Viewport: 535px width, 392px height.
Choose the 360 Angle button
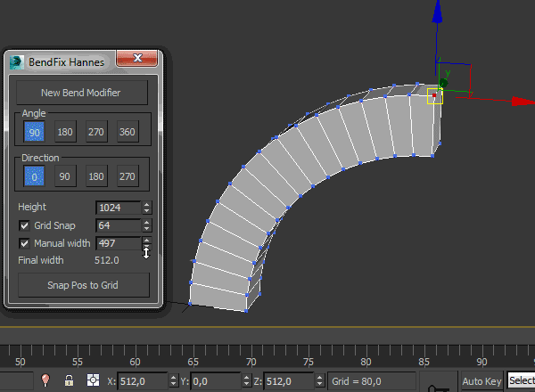128,132
